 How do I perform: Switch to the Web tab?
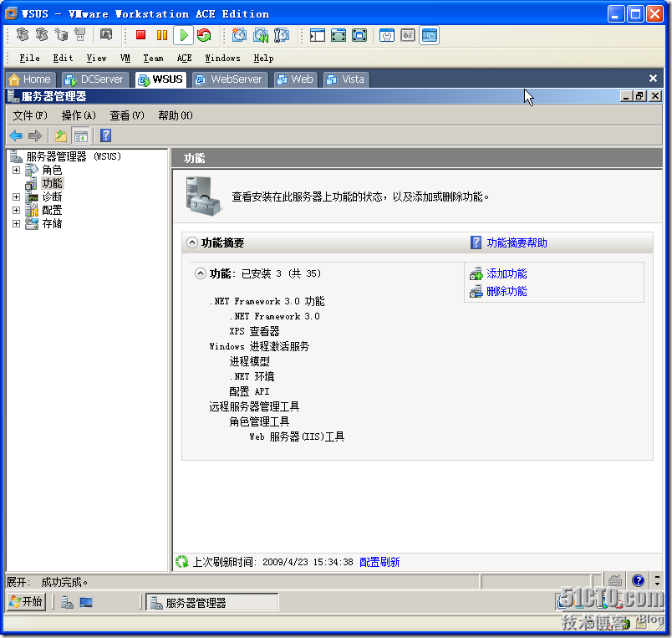[x=296, y=79]
